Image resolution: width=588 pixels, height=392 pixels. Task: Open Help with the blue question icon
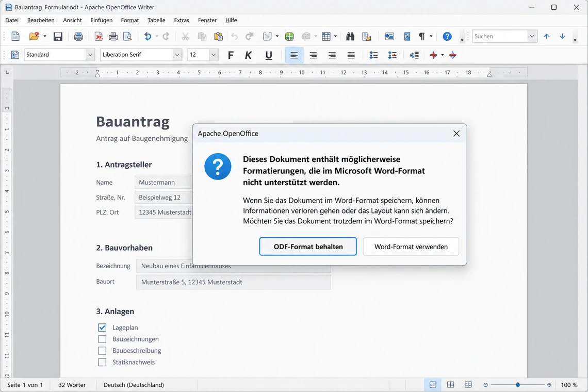pyautogui.click(x=447, y=37)
